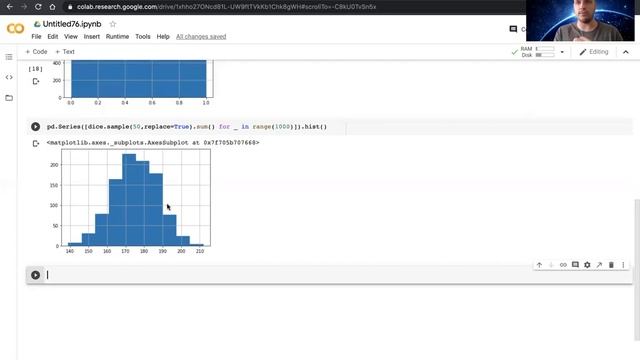Open the comments icon in header
This screenshot has height=360, width=640.
point(513,29)
